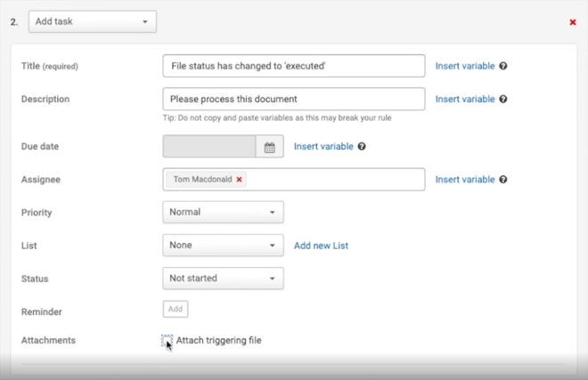Click the Add reminder button
The image size is (588, 380).
click(176, 310)
